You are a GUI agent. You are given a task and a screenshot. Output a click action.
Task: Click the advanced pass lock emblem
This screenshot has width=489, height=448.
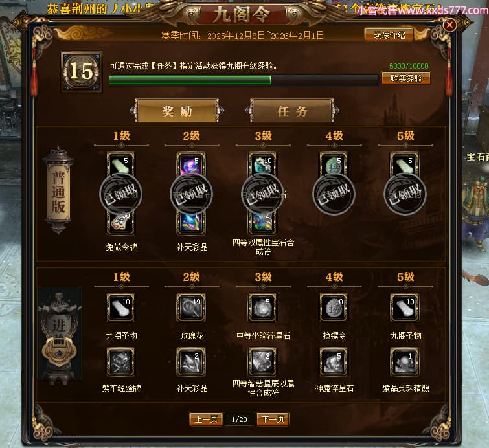pos(59,352)
